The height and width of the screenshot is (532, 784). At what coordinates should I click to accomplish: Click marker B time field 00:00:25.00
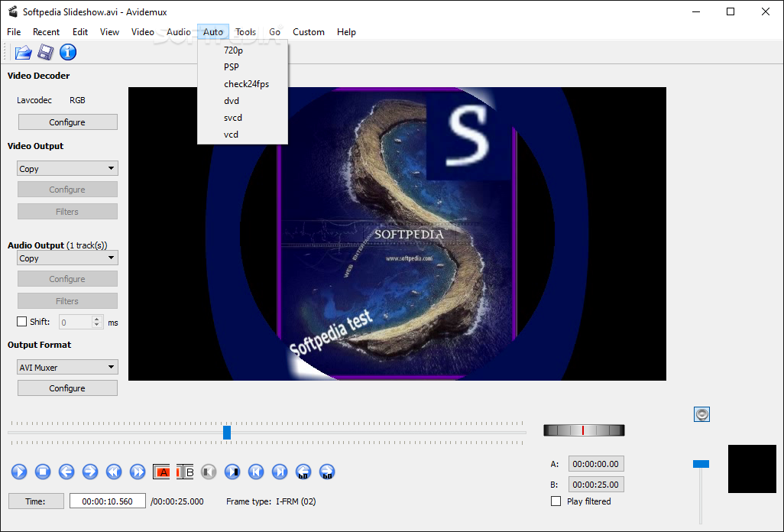[596, 485]
